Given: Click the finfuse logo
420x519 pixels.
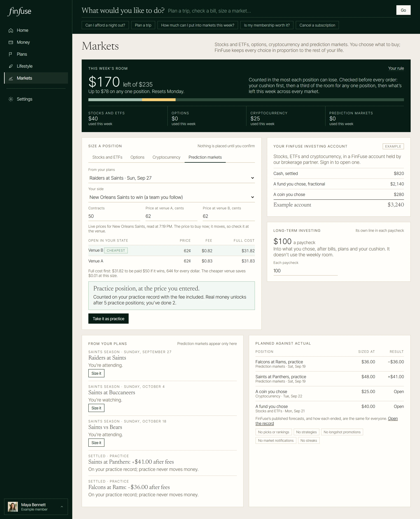Looking at the screenshot, I should coord(19,11).
